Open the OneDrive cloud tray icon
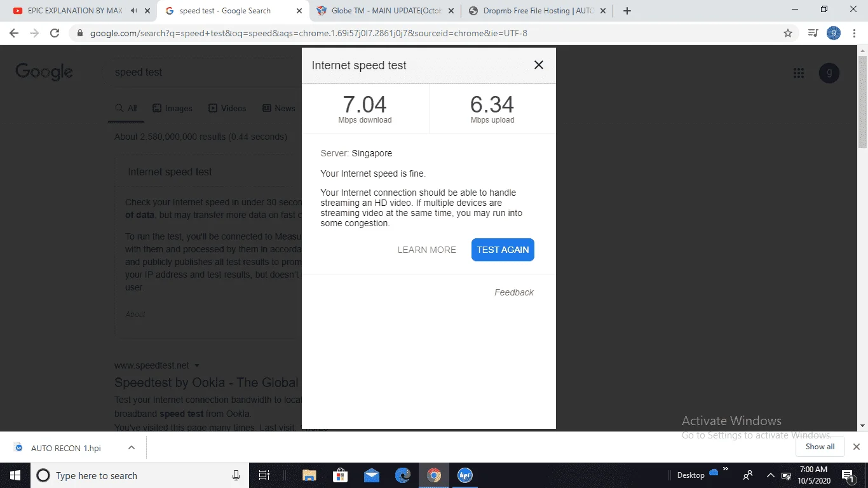Screen dimensions: 868x488 click(x=713, y=473)
